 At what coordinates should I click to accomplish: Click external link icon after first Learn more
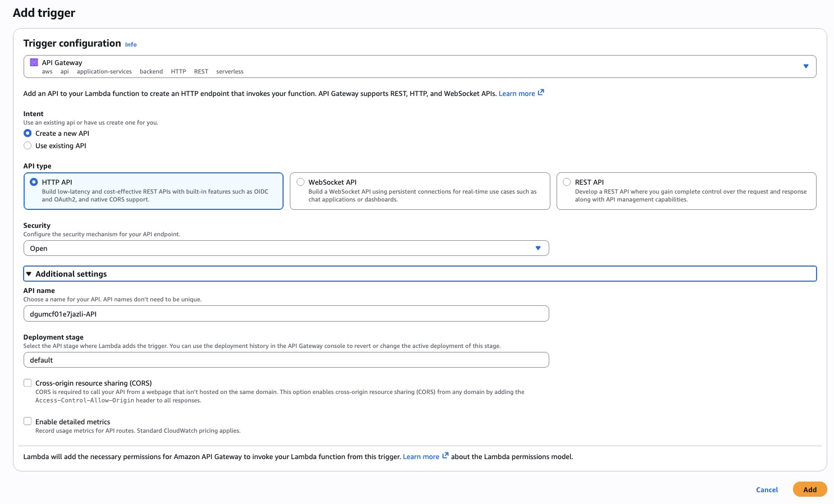pyautogui.click(x=541, y=93)
